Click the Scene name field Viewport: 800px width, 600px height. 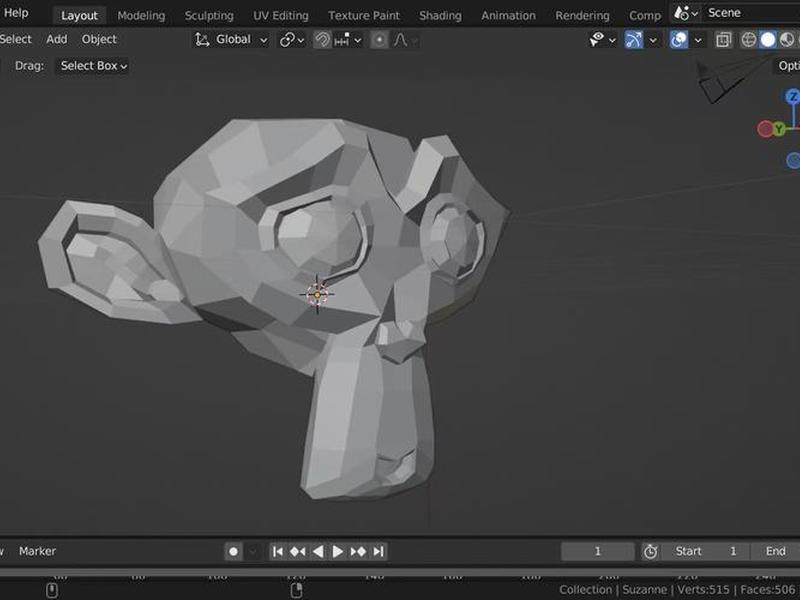click(x=751, y=13)
